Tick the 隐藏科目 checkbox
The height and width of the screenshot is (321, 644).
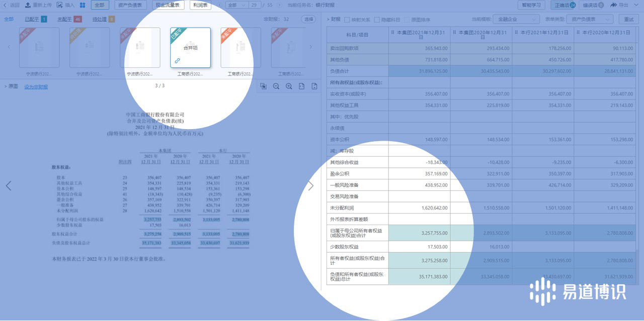tap(377, 20)
